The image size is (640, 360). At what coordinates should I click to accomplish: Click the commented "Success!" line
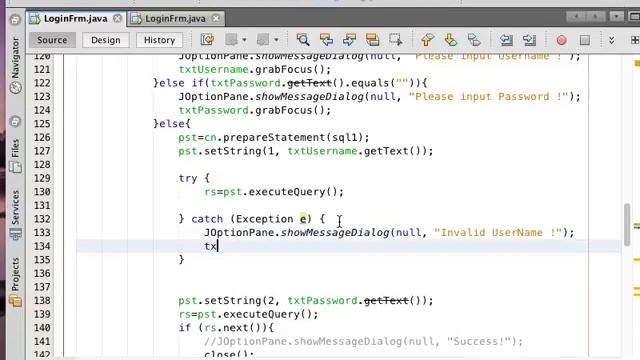[x=363, y=342]
